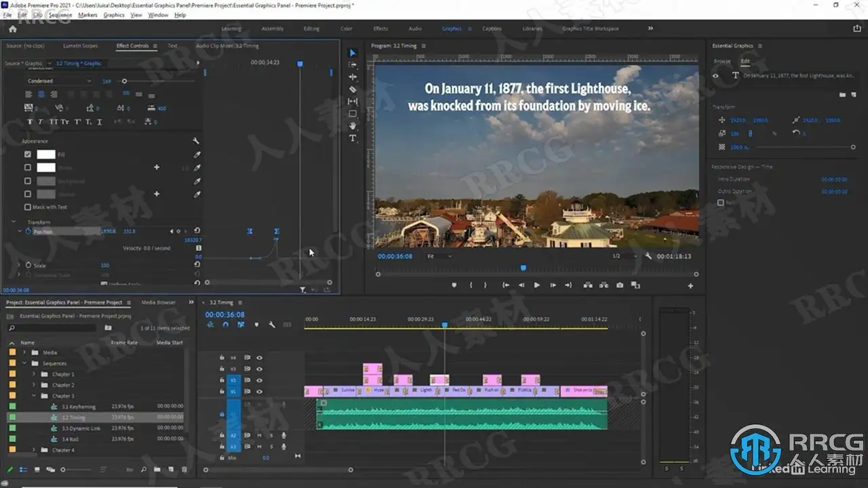868x488 pixels.
Task: Click the Export Frame camera icon
Action: click(x=620, y=285)
